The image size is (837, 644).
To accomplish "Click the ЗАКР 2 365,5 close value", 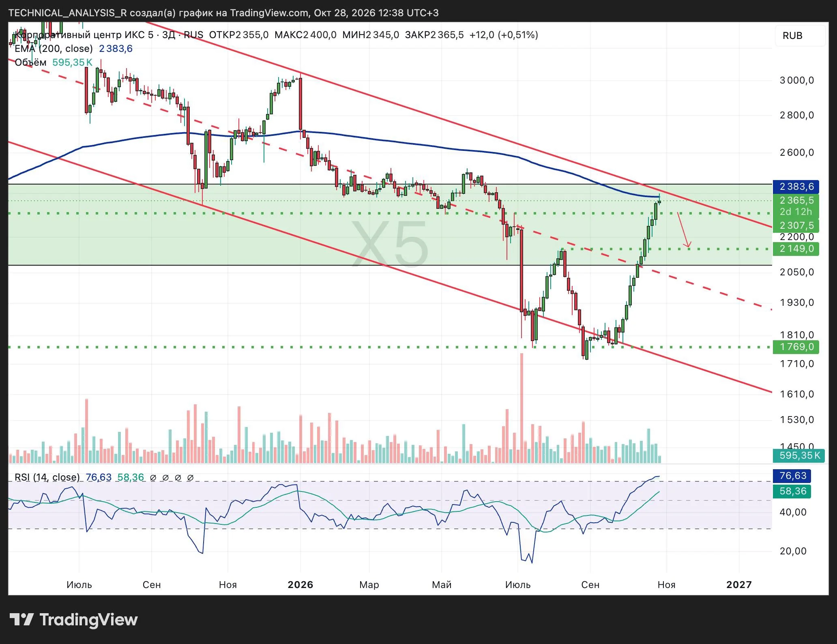I will click(x=434, y=35).
